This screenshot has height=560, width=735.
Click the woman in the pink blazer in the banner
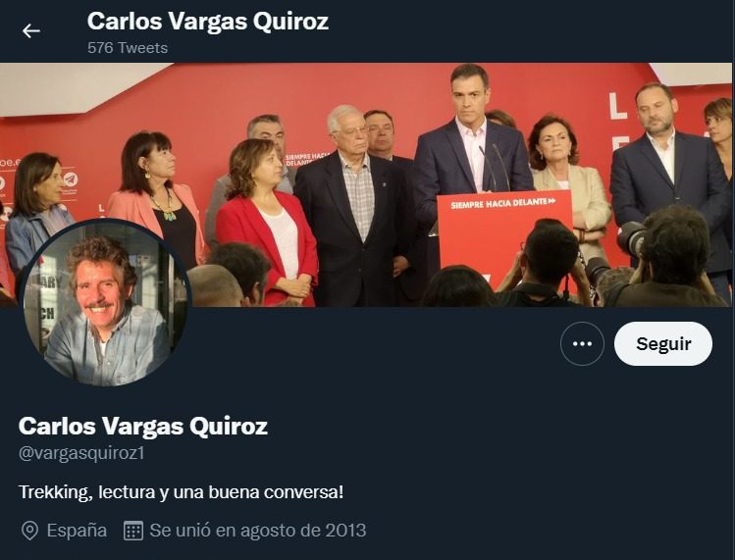coord(157,197)
